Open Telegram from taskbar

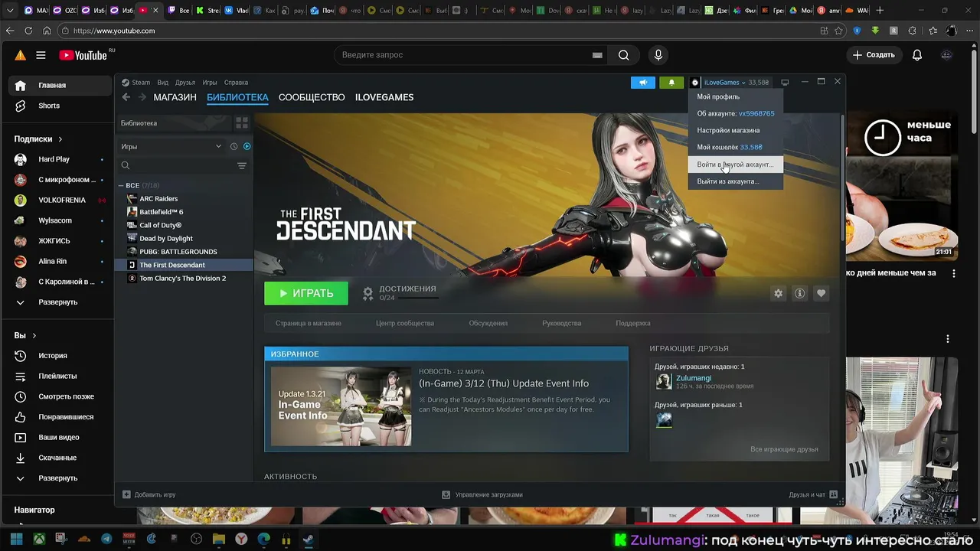pos(106,539)
